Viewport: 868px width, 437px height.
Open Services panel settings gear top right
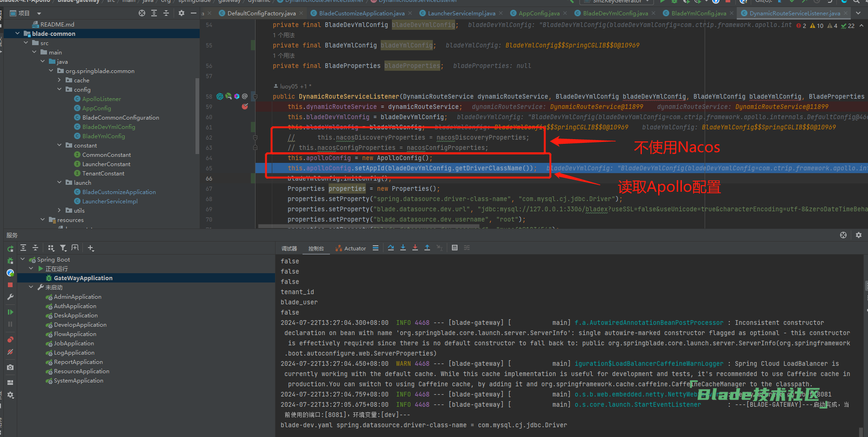859,235
